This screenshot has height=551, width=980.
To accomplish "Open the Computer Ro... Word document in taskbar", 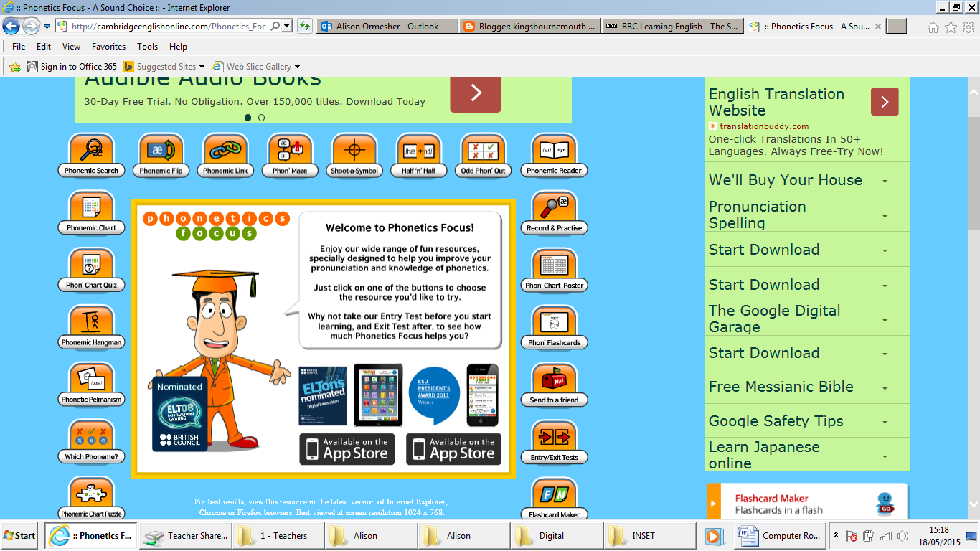I will [778, 536].
